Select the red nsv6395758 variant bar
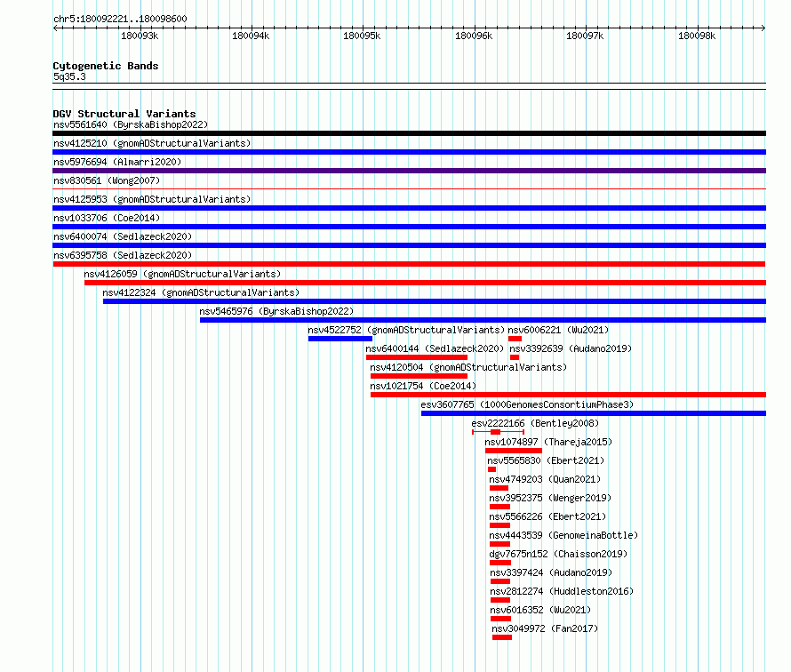Viewport: 791px width, 672px height. pyautogui.click(x=409, y=264)
